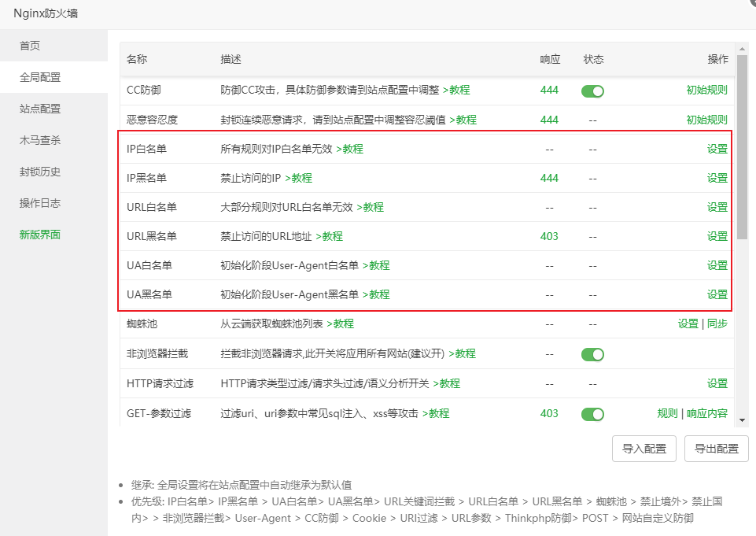Click the table's vertical scrollbar thumb
Screen dimensions: 756x536
(x=742, y=147)
